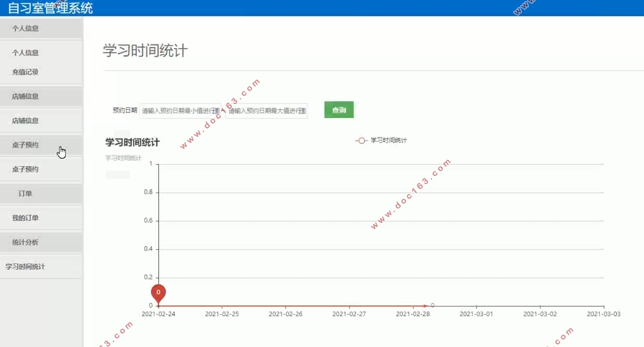Screen dimensions: 644x347
Task: Open 店铺信息 sub-item above 桌子预约 header
Action: tap(25, 121)
